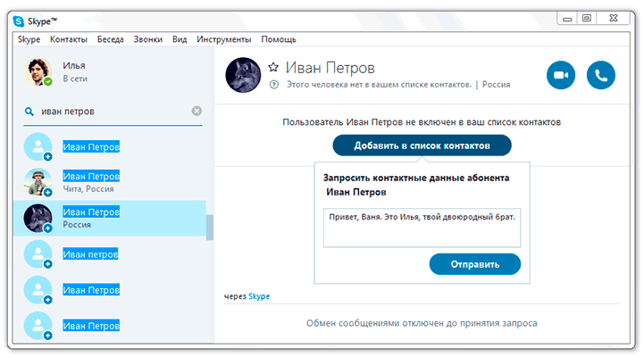Click the soldier avatar for Иван Петров, Чита
This screenshot has width=644, height=357.
point(38,182)
